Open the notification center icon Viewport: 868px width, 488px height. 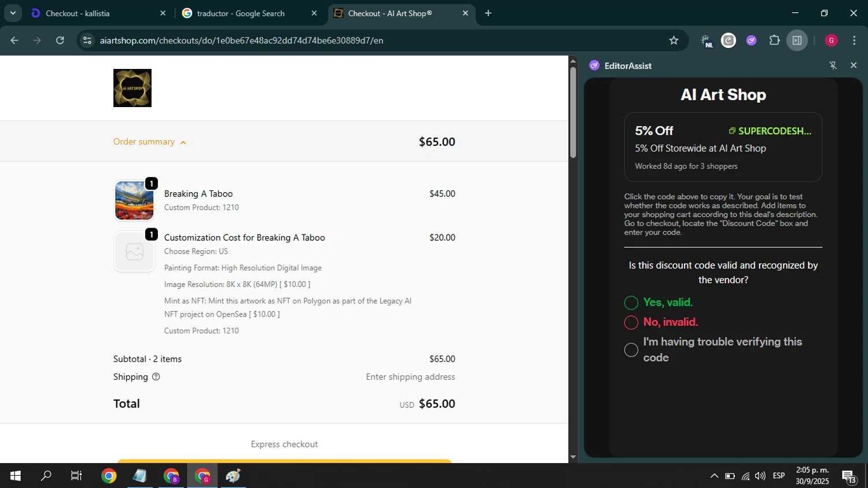[x=849, y=476]
